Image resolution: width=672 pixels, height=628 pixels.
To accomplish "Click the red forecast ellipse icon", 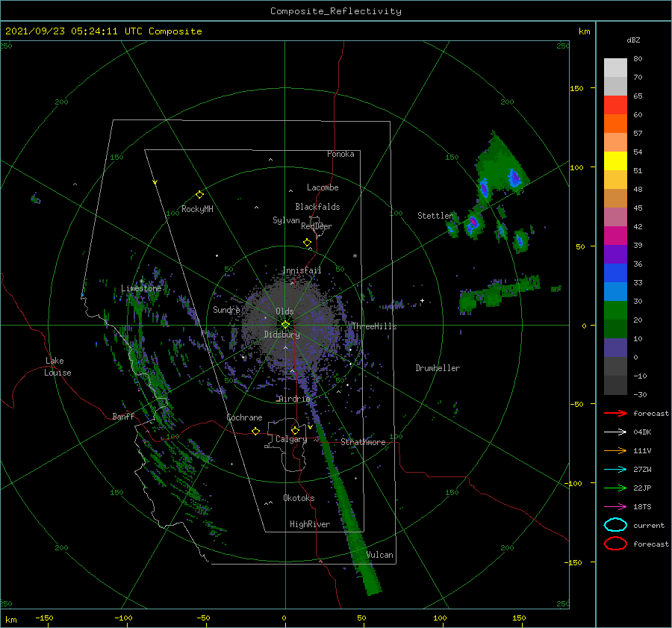I will pyautogui.click(x=615, y=544).
